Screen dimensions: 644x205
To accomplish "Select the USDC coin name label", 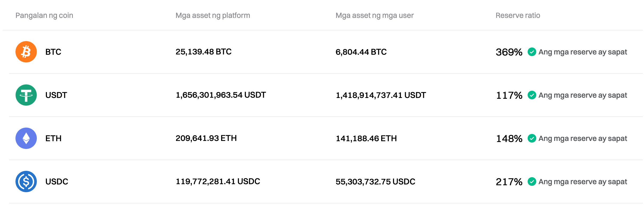I will tap(57, 182).
